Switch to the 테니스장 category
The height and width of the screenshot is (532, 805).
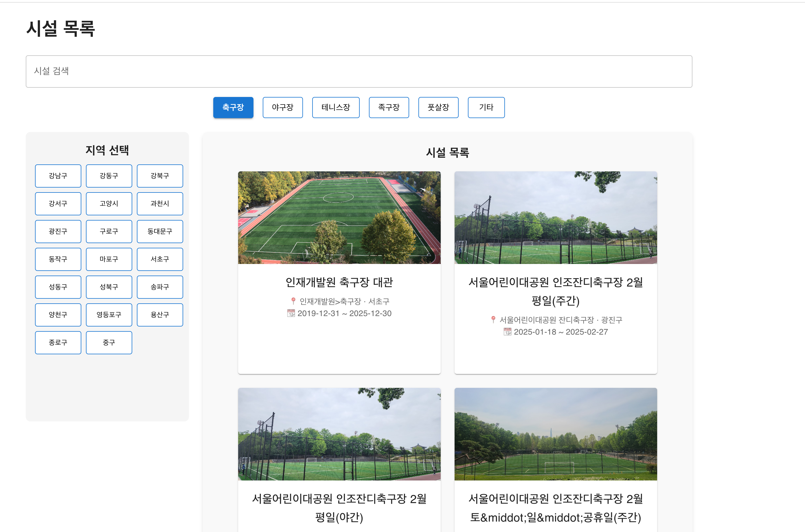click(x=336, y=108)
